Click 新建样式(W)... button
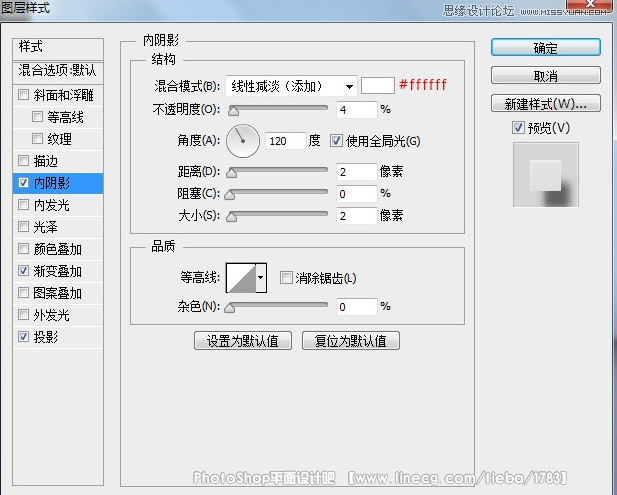This screenshot has height=495, width=617. tap(546, 104)
